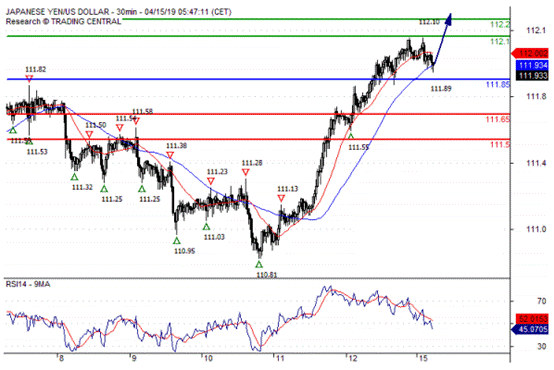554x370 pixels.
Task: Click the red support label 111.5
Action: tap(500, 145)
